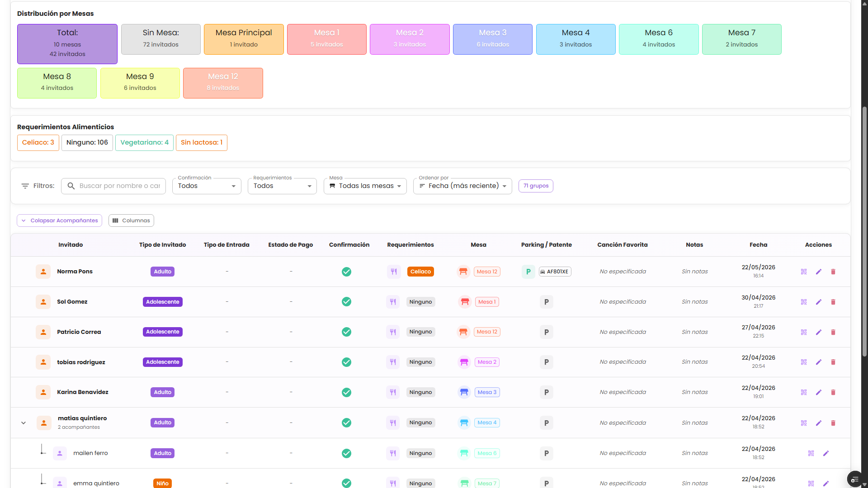
Task: Click the filter icon next to Filtros
Action: [25, 186]
